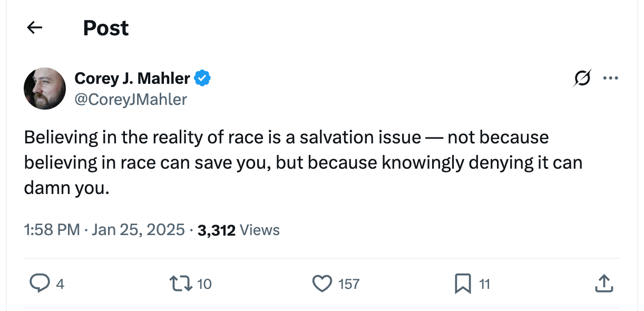The image size is (644, 311).
Task: Open Grok explain post icon
Action: coord(582,79)
